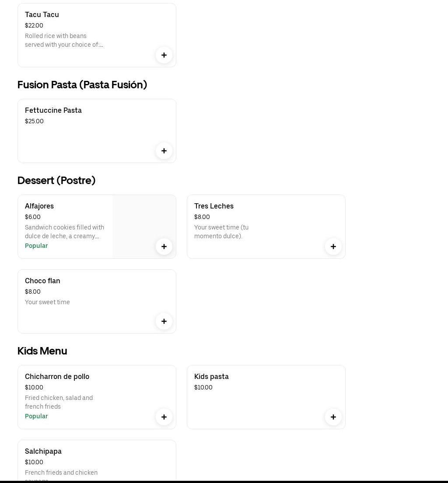Click the Kids Menu section heading

coord(42,351)
